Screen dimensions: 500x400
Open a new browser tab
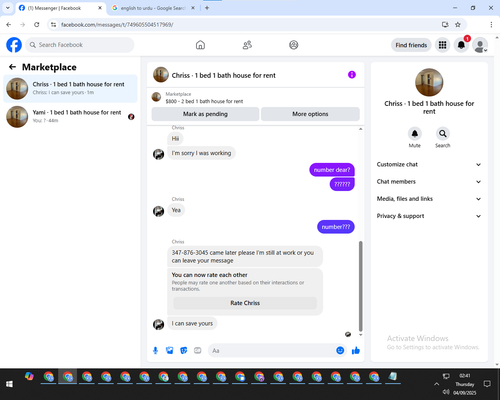click(x=207, y=8)
